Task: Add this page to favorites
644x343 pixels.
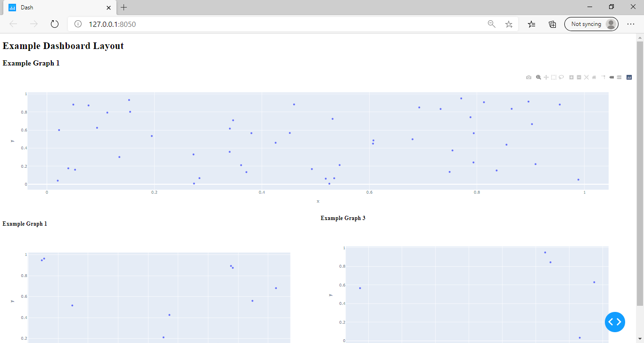Action: [509, 24]
